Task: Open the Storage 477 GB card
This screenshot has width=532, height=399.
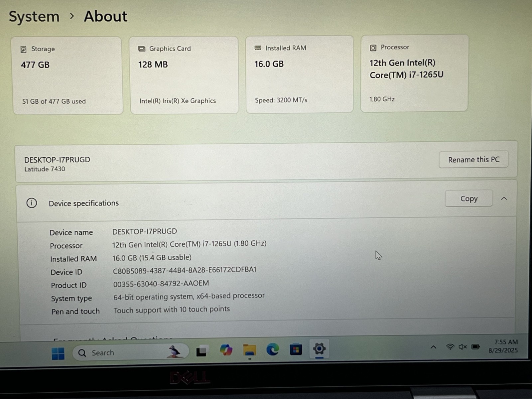Action: point(68,75)
